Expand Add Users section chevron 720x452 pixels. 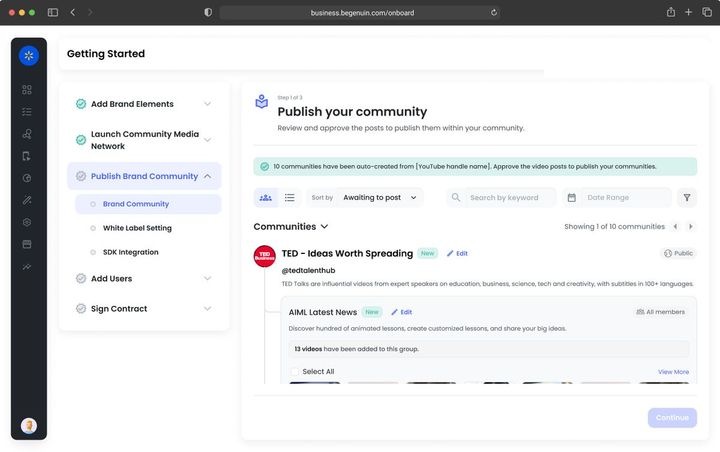[x=208, y=278]
